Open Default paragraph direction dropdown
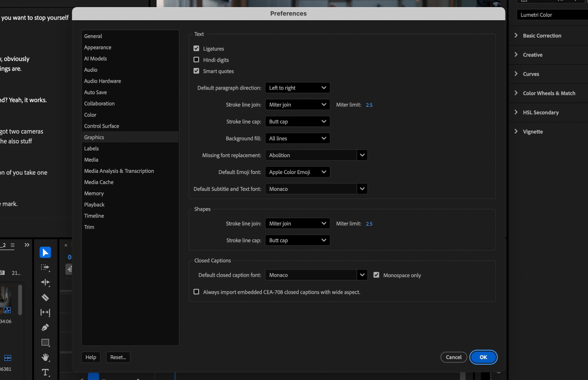This screenshot has width=588, height=380. pos(297,88)
